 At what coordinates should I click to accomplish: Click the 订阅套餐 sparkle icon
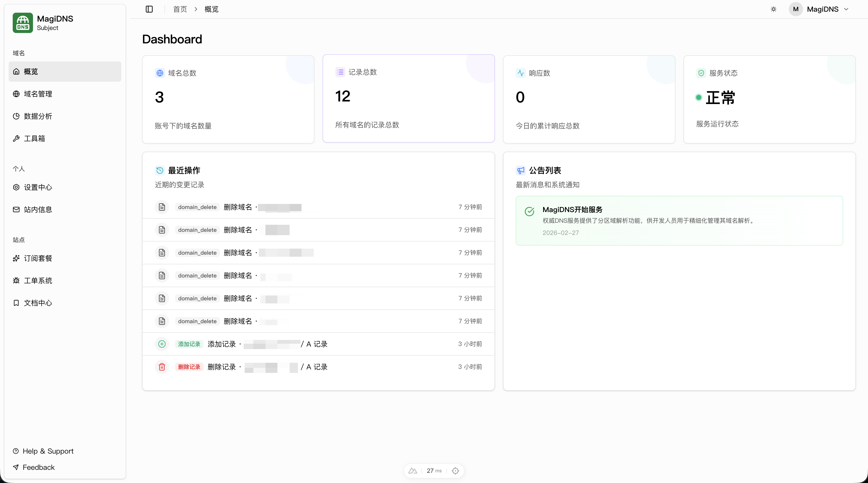pos(16,258)
